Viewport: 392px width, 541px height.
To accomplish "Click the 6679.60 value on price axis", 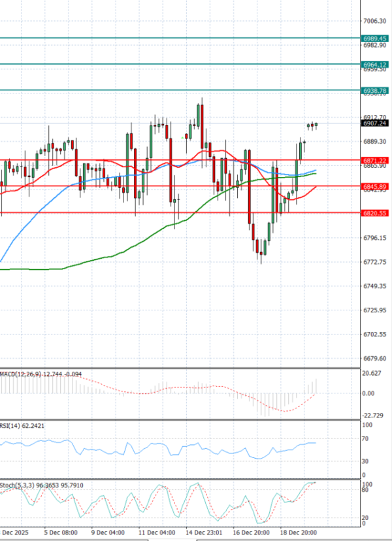I will pos(374,358).
